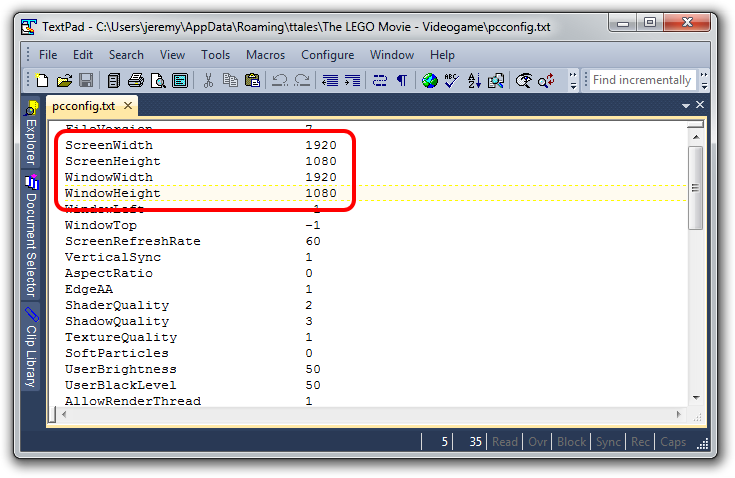Click the ScreenWidth value 1920

click(x=321, y=145)
